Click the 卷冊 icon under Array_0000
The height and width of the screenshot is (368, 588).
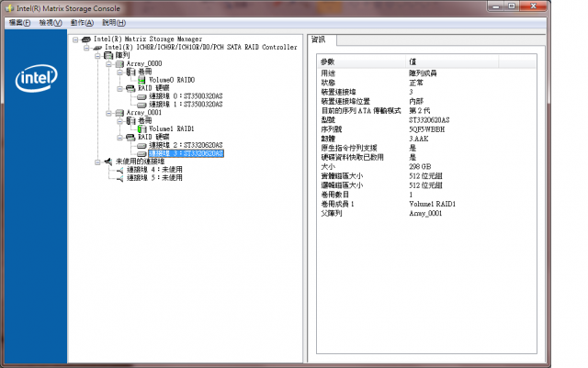pos(130,72)
